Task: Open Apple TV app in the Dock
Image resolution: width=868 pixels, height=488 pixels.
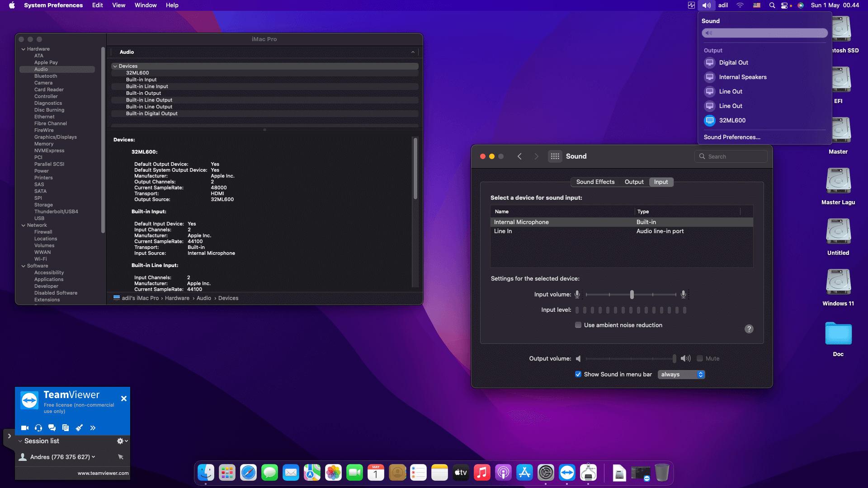Action: coord(461,473)
